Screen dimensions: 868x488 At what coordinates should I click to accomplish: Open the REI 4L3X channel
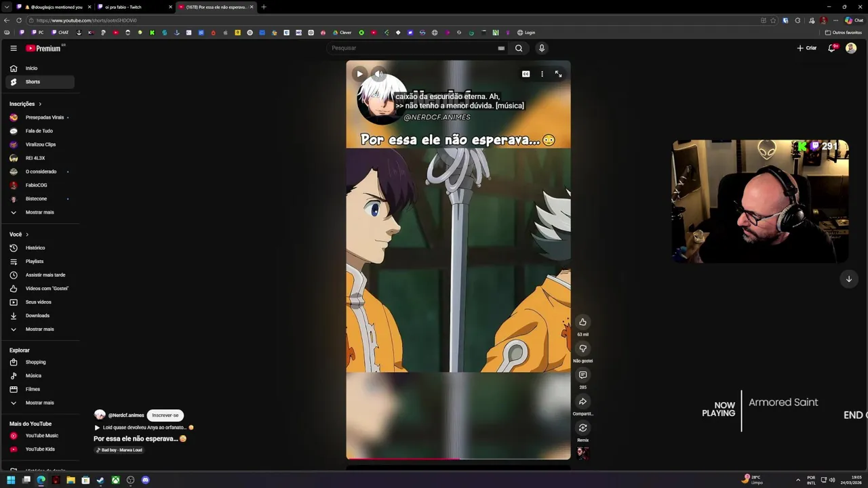coord(39,158)
